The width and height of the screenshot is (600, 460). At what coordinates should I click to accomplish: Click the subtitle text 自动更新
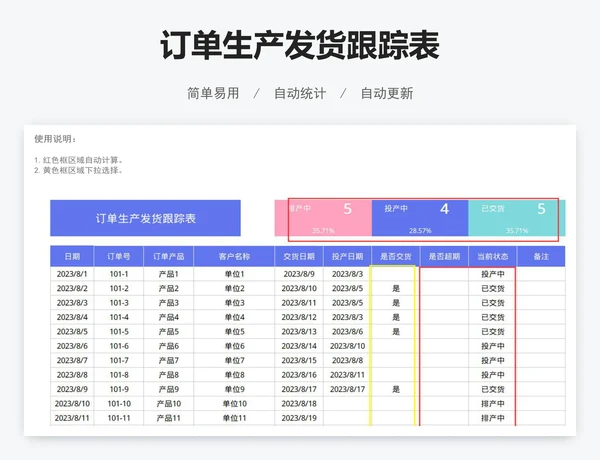[x=387, y=93]
